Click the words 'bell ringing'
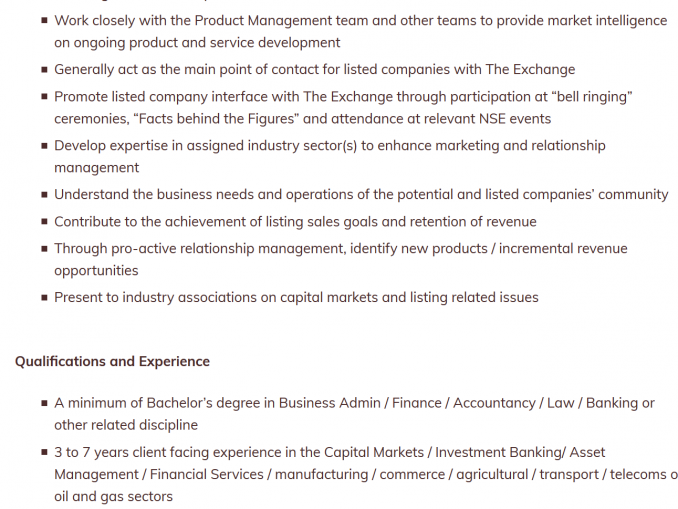 point(592,97)
